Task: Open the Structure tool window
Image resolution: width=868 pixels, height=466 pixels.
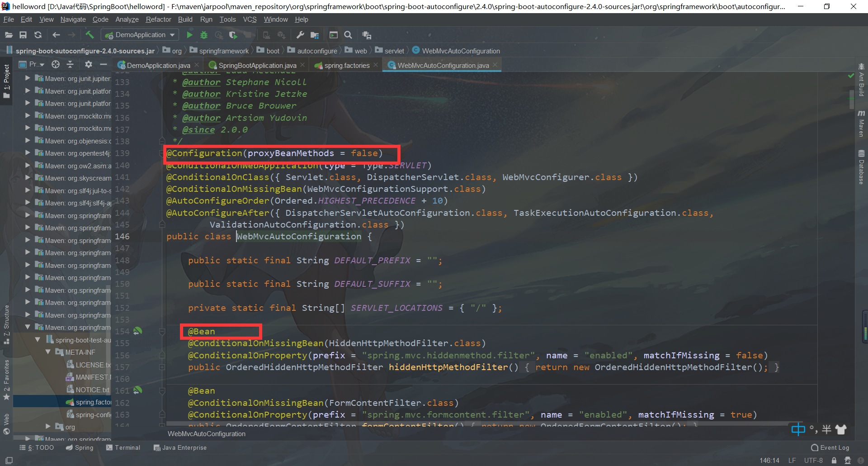Action: point(6,324)
